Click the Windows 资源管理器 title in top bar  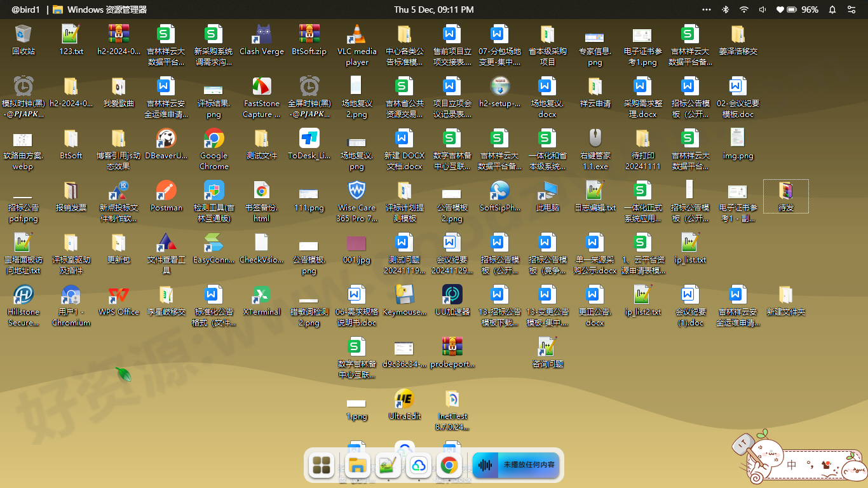pyautogui.click(x=106, y=10)
